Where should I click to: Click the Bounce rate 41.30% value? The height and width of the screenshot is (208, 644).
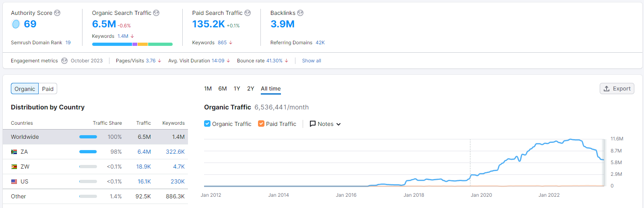pos(274,61)
